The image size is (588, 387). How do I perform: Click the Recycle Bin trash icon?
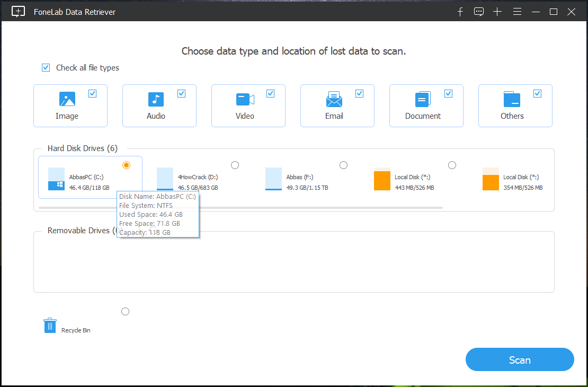tap(50, 326)
